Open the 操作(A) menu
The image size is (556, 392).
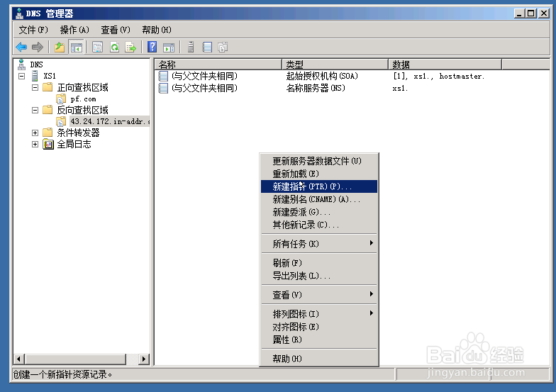coord(74,30)
